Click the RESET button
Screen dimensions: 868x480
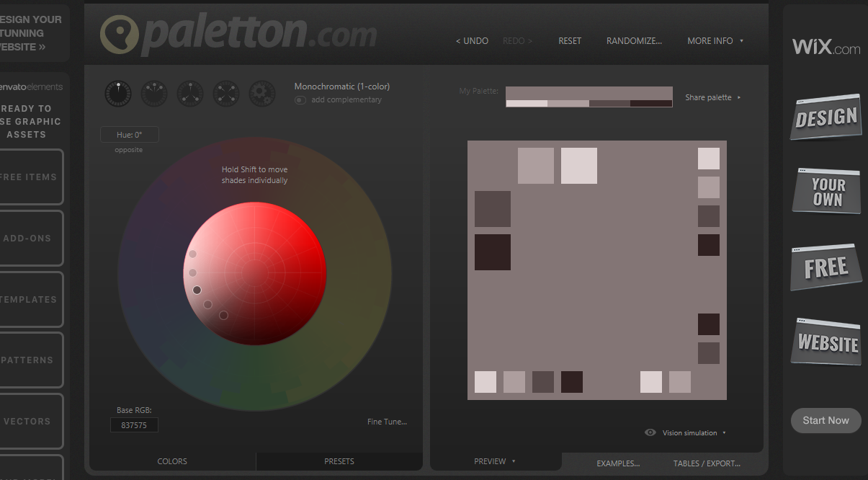[x=570, y=41]
